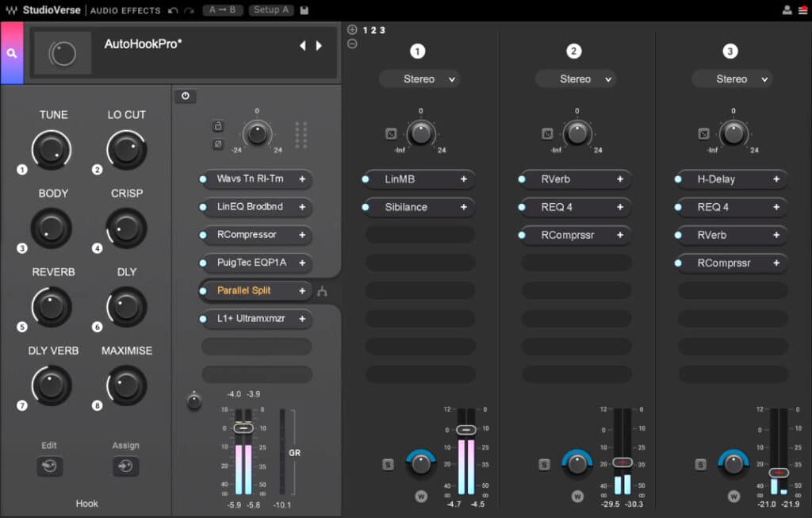Enable phase invert on the main chain
This screenshot has height=518, width=812.
(218, 143)
